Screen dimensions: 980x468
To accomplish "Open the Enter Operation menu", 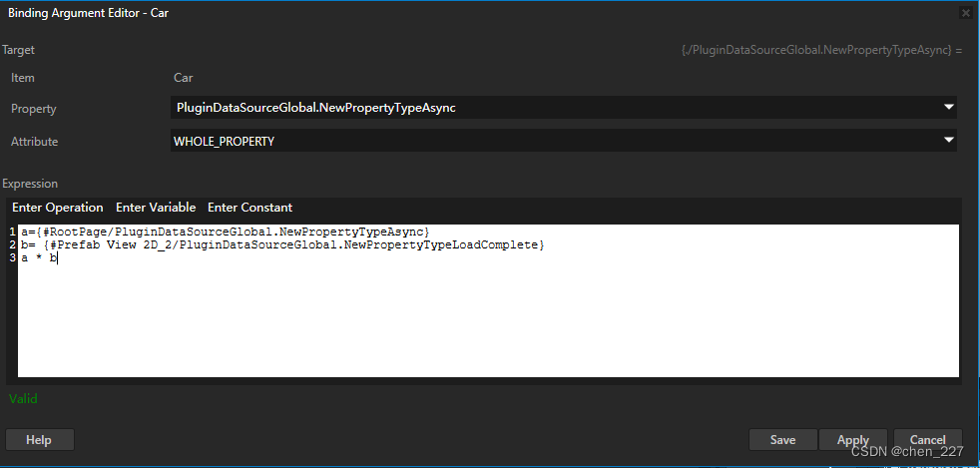I will [x=58, y=208].
